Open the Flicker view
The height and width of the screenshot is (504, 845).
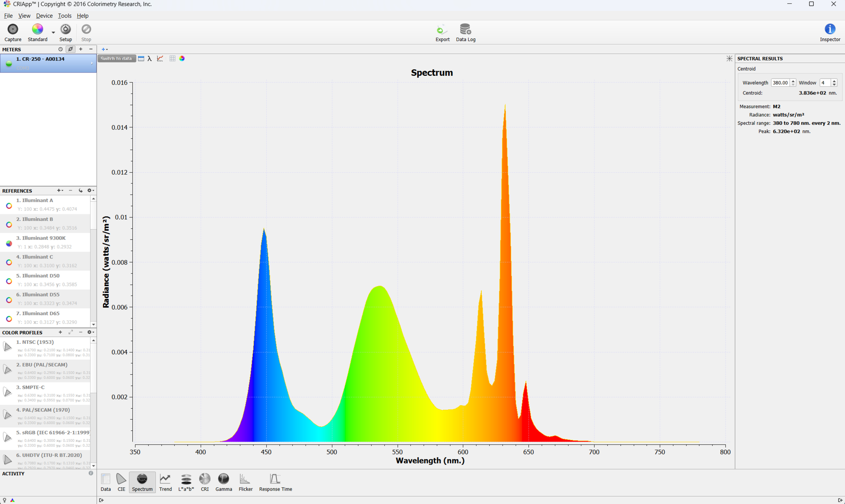click(245, 482)
